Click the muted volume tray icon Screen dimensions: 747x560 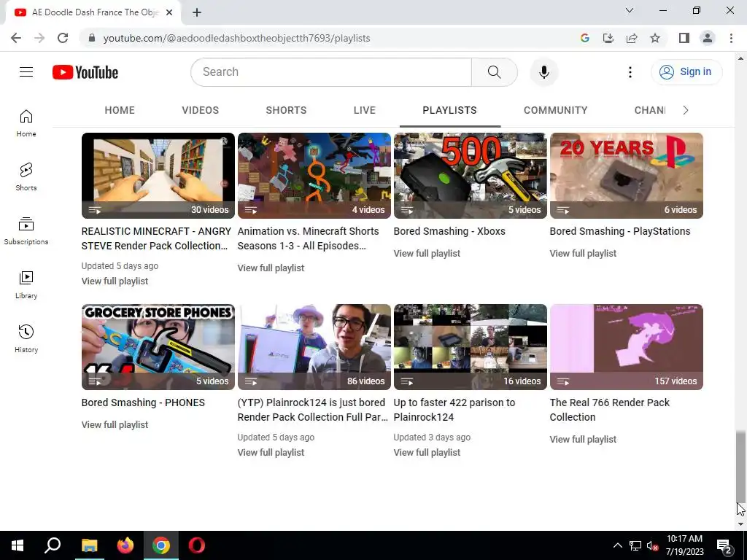click(652, 545)
